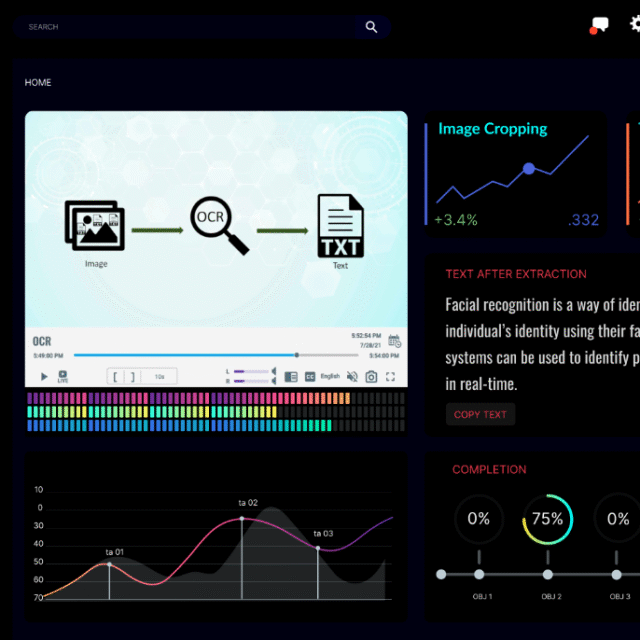The width and height of the screenshot is (640, 640).
Task: Open the chat notifications icon
Action: tap(599, 25)
